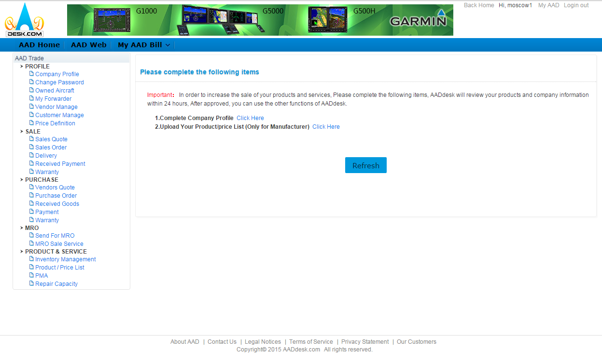Click the page icon beside Received Payment
602x364 pixels.
point(32,163)
